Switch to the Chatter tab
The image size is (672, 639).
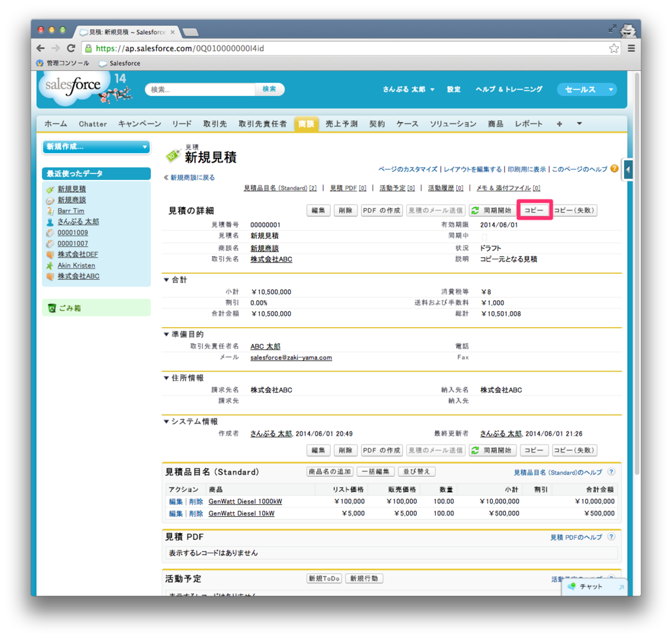tap(93, 124)
